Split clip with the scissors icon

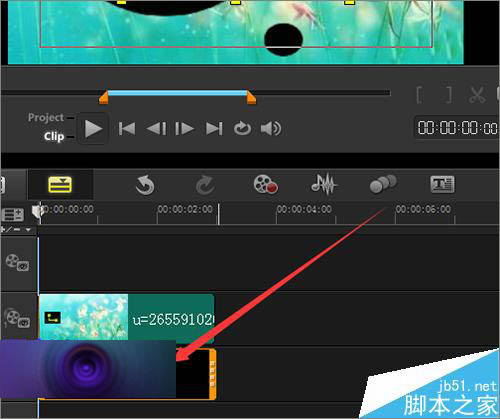(x=477, y=95)
